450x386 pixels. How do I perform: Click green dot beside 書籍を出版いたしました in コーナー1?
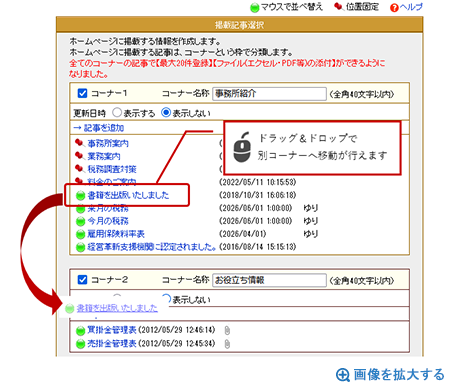(x=80, y=195)
